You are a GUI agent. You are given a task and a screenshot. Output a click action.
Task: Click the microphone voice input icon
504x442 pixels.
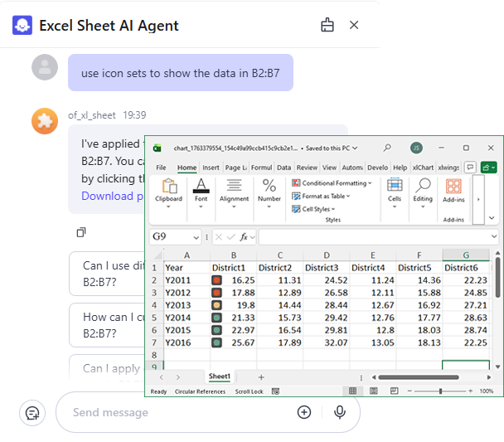point(340,412)
